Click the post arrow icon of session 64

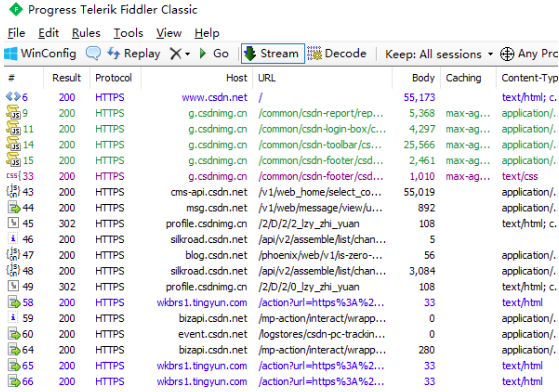point(14,349)
